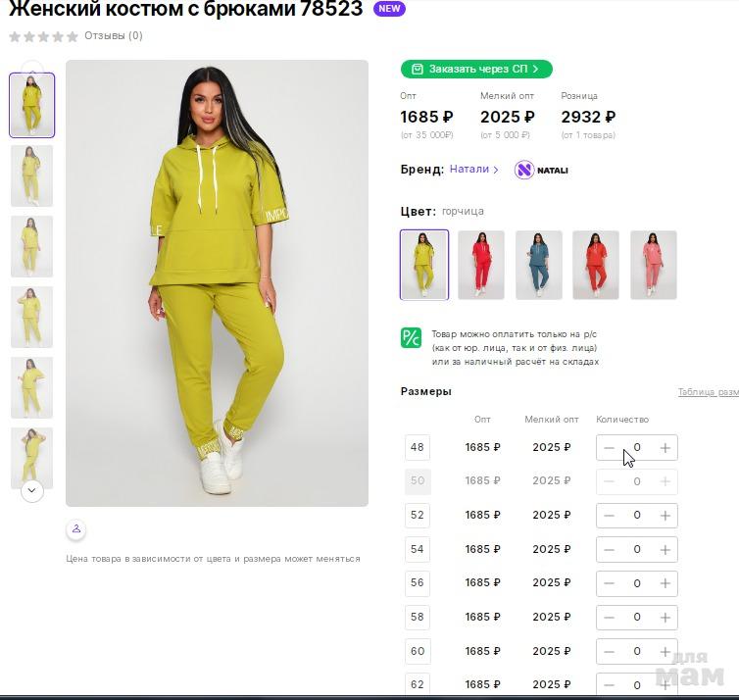The width and height of the screenshot is (739, 700).
Task: Open reviews Отзывы (0) link
Action: (114, 36)
